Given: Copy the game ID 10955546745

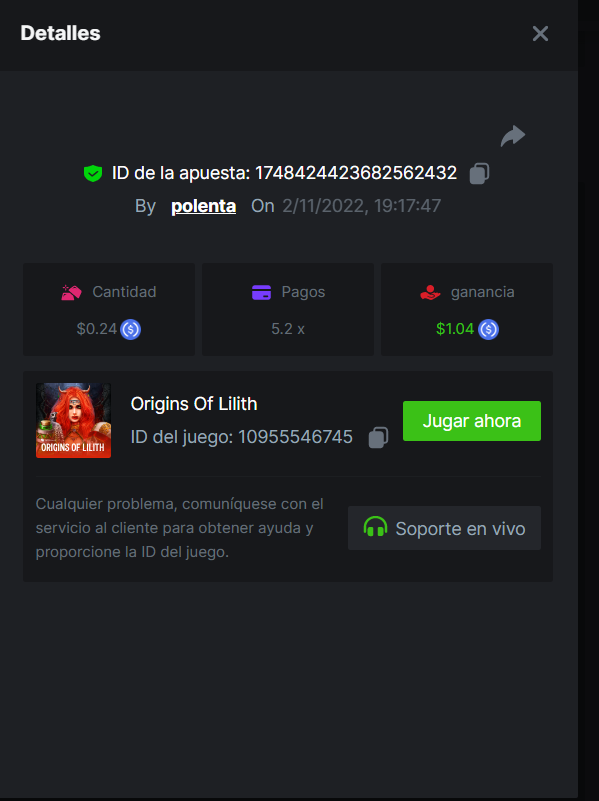Looking at the screenshot, I should click(x=378, y=437).
